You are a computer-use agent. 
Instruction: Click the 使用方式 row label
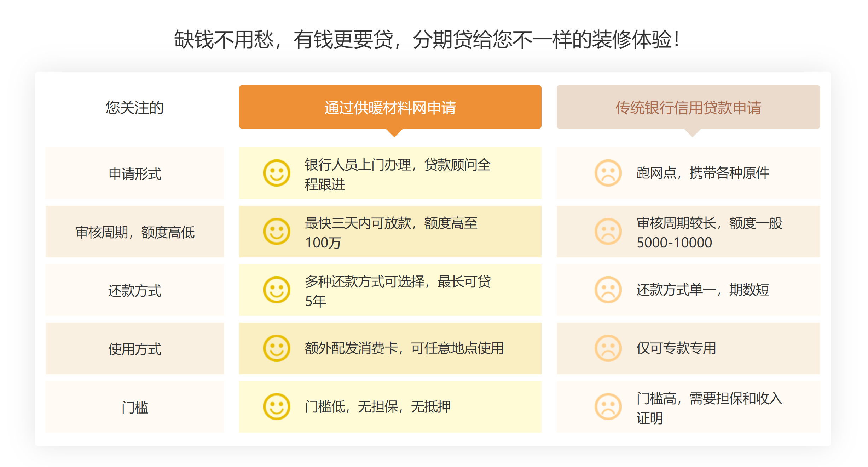coord(134,349)
